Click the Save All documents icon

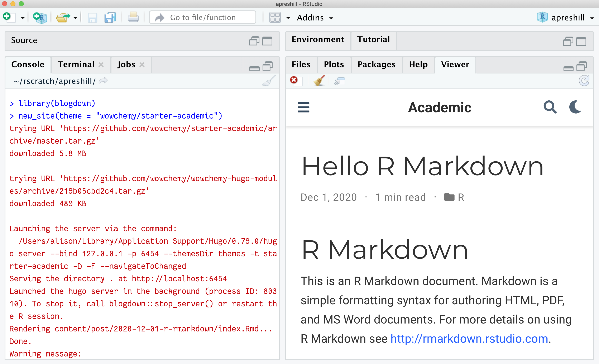pyautogui.click(x=110, y=18)
